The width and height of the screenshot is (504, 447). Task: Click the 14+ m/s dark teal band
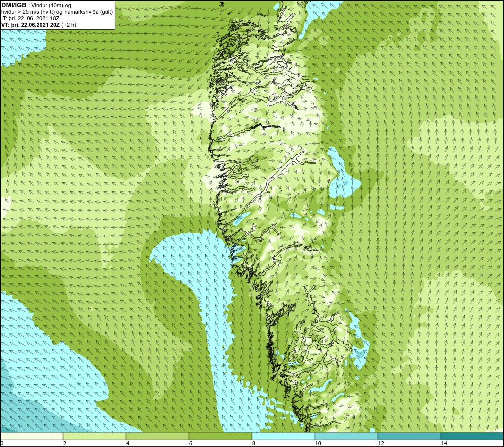(x=473, y=436)
